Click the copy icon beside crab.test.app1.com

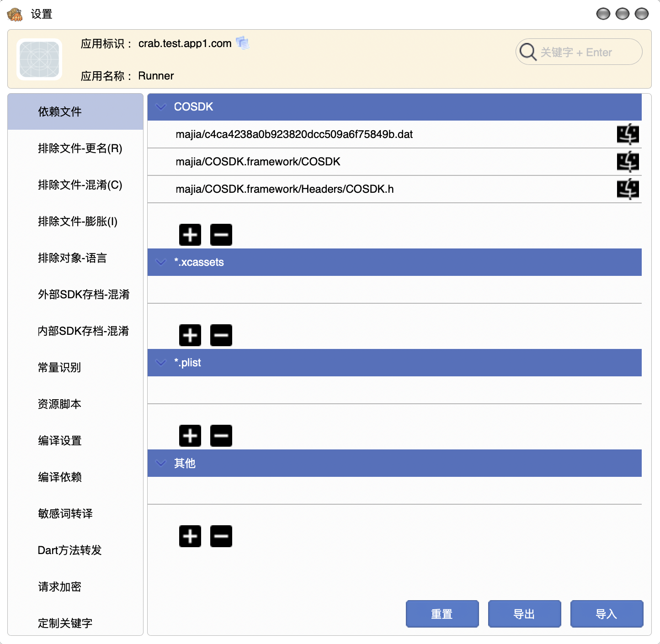tap(243, 43)
